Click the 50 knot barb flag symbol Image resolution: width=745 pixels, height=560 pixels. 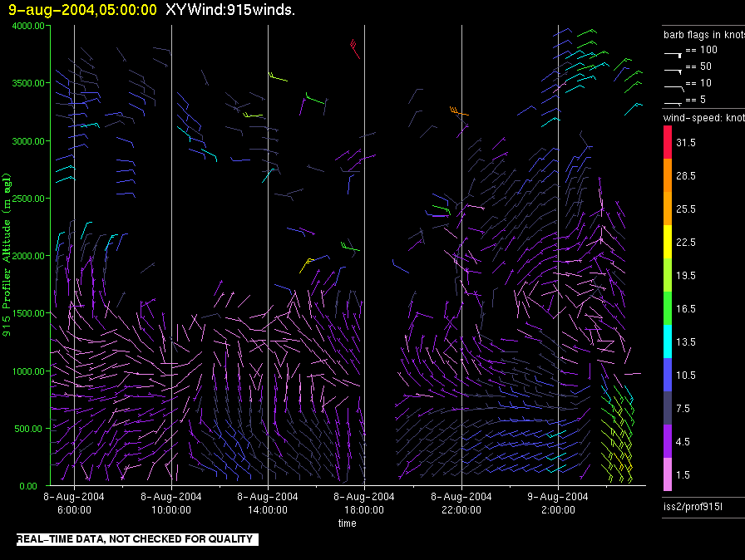[x=673, y=71]
